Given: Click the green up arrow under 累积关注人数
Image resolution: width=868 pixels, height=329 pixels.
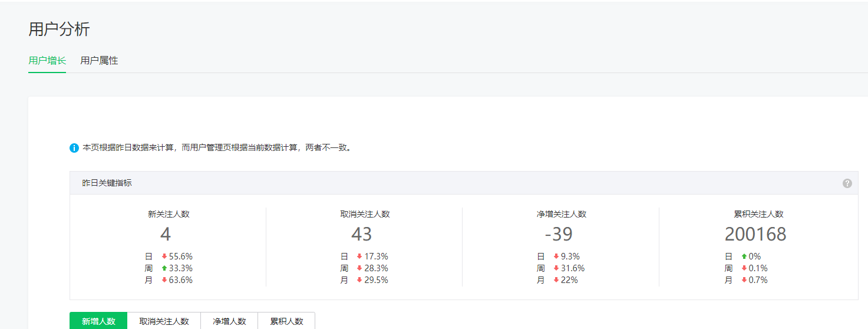Looking at the screenshot, I should click(744, 256).
